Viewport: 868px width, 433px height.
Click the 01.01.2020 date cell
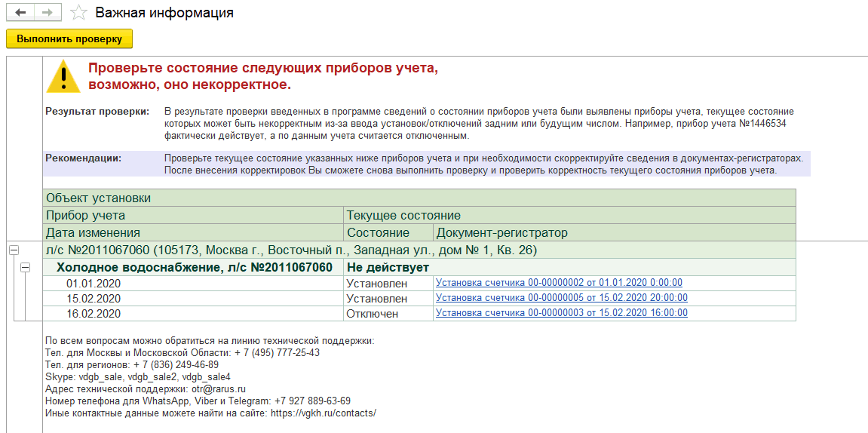point(193,283)
